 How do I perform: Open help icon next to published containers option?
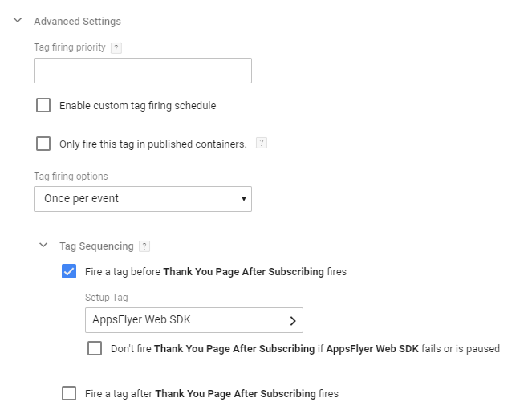coord(261,144)
